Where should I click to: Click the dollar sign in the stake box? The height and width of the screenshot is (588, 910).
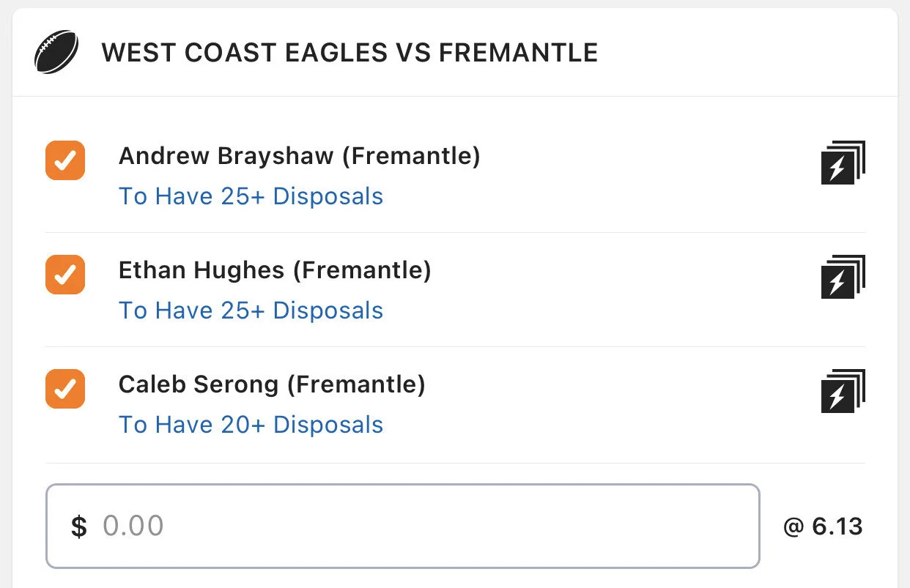pos(78,526)
